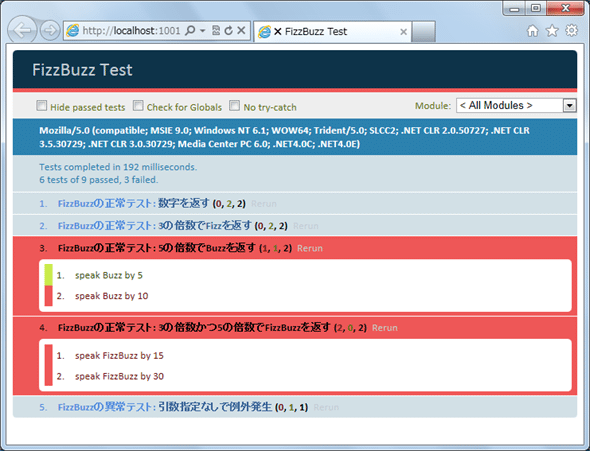
Task: Click Rerun for test 5 引数指定なしで例外発生
Action: click(x=326, y=407)
